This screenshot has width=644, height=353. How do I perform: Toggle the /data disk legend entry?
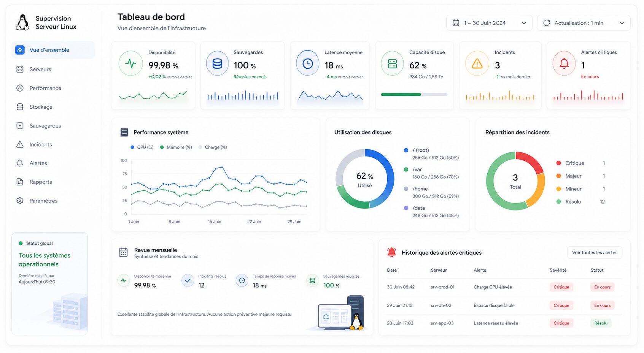pos(431,212)
